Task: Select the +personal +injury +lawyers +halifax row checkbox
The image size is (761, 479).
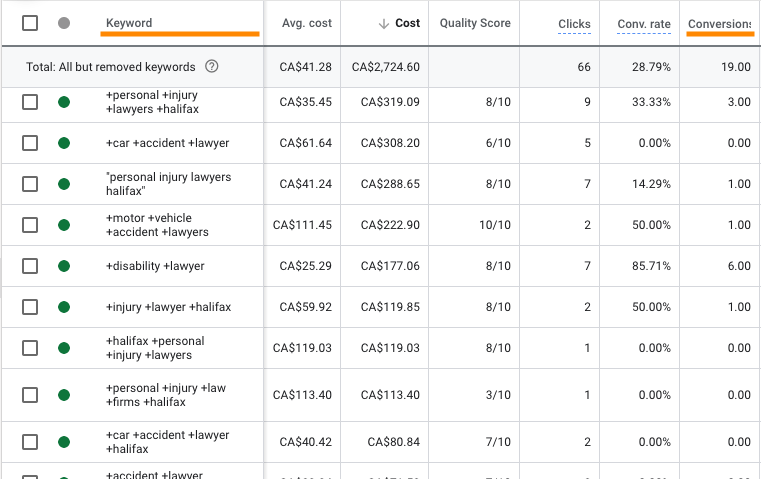Action: click(30, 102)
